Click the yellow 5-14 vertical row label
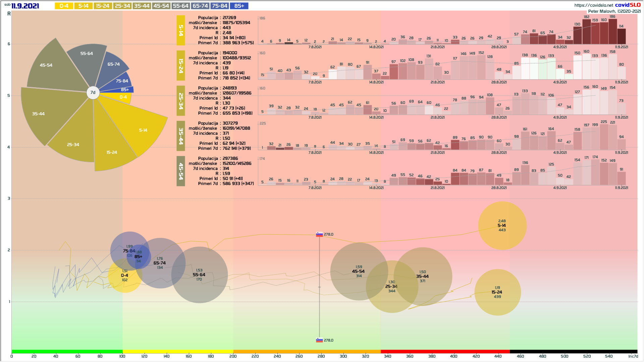 coord(181,30)
